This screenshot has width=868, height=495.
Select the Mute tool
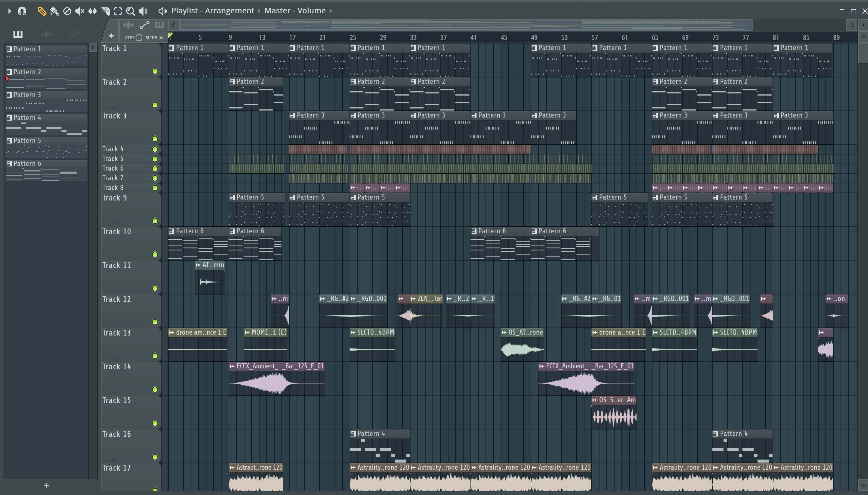(80, 11)
